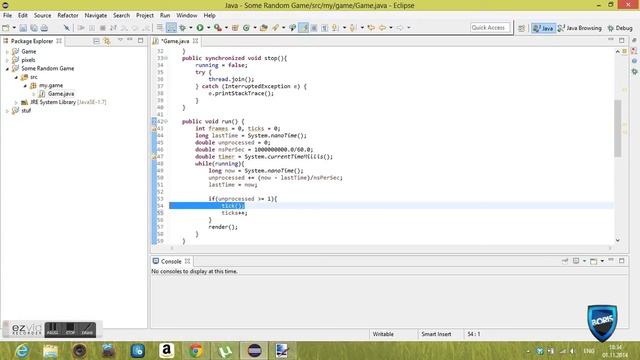
Task: Click the Run Last Tool external tools icon
Action: tap(218, 28)
